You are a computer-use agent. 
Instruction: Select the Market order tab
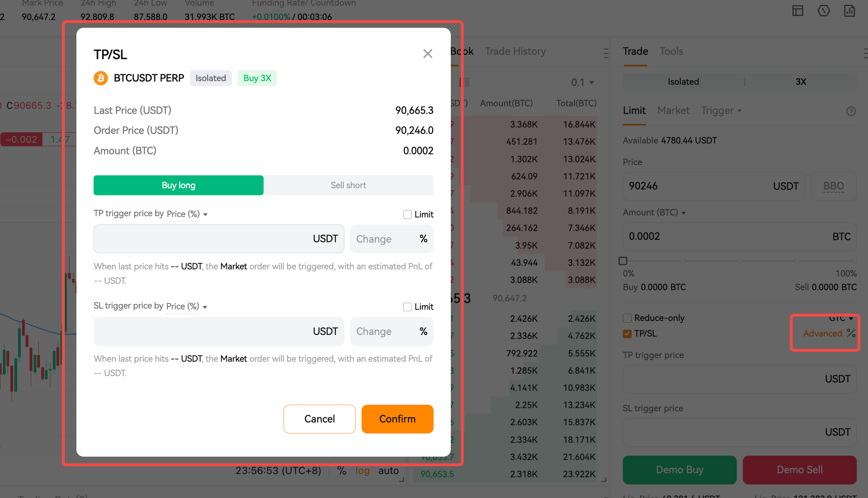pyautogui.click(x=673, y=111)
